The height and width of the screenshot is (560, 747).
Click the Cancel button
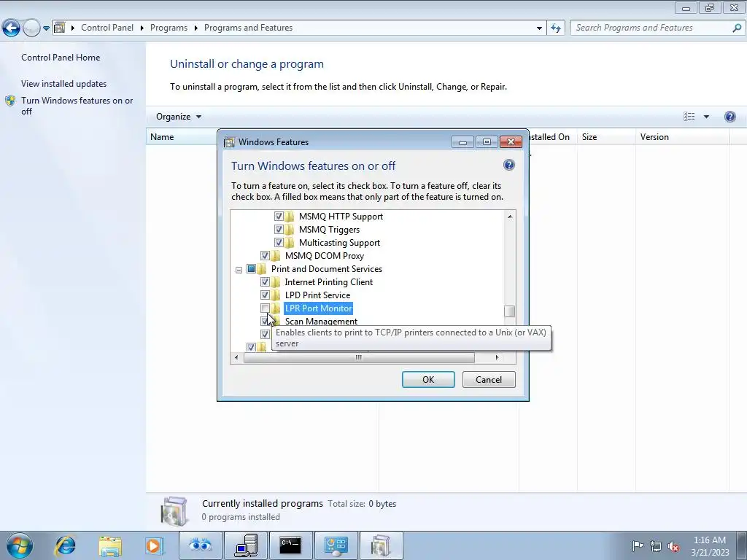(489, 379)
